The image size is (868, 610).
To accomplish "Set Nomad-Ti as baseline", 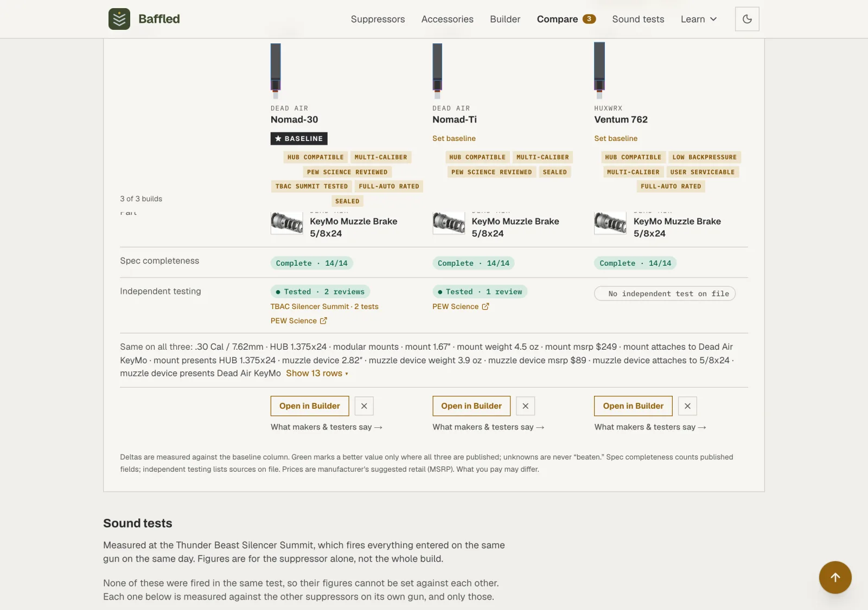I will point(454,138).
